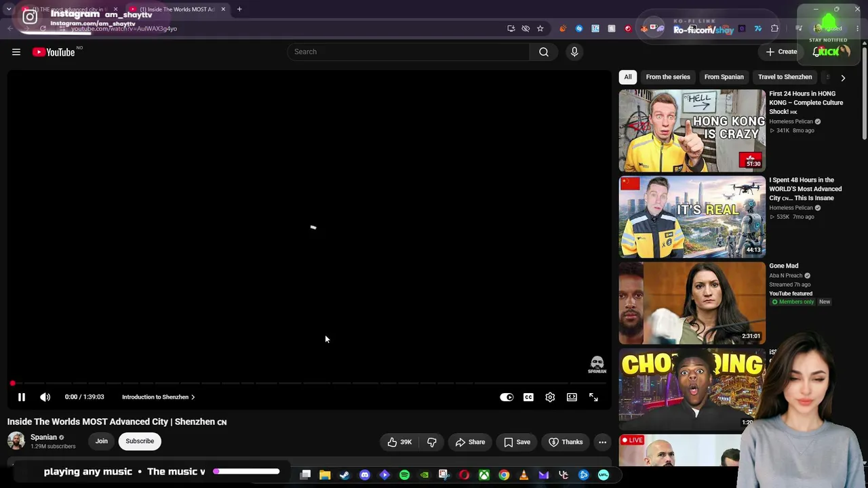This screenshot has width=868, height=488.
Task: Open Discord from the taskbar
Action: (x=365, y=475)
